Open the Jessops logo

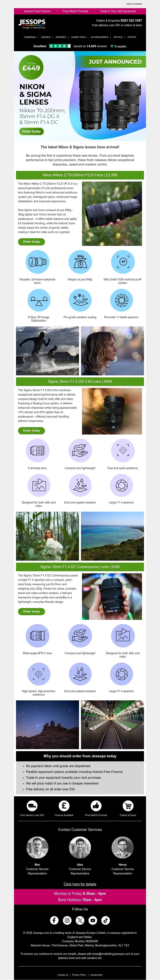click(x=32, y=24)
